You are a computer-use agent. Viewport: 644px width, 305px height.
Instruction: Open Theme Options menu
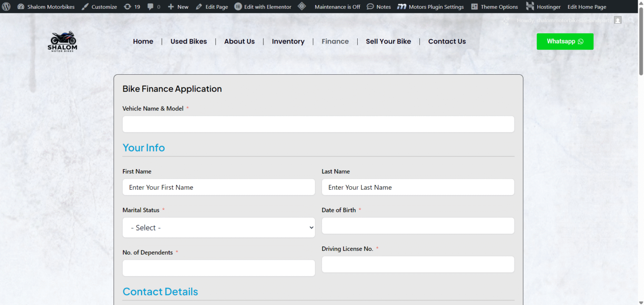click(495, 7)
